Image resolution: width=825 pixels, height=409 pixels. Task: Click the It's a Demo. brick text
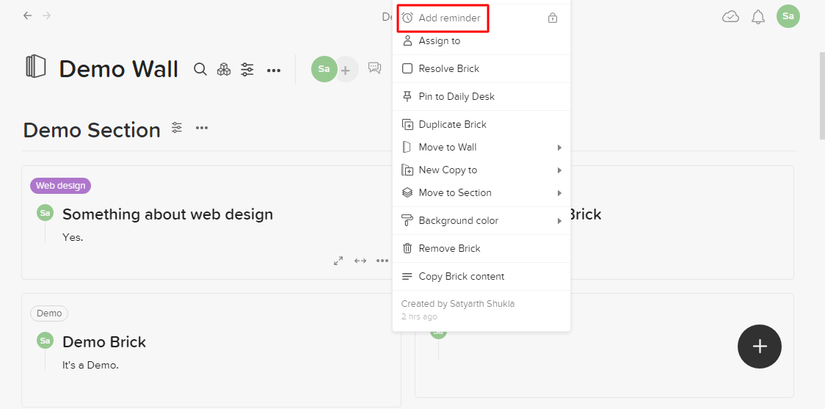[x=90, y=365]
